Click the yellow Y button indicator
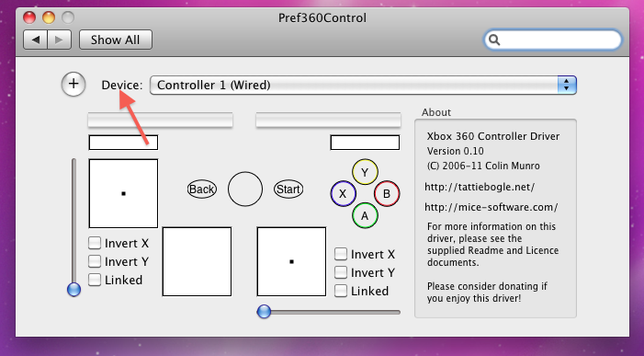Screen dimensions: 644x356 [365, 172]
